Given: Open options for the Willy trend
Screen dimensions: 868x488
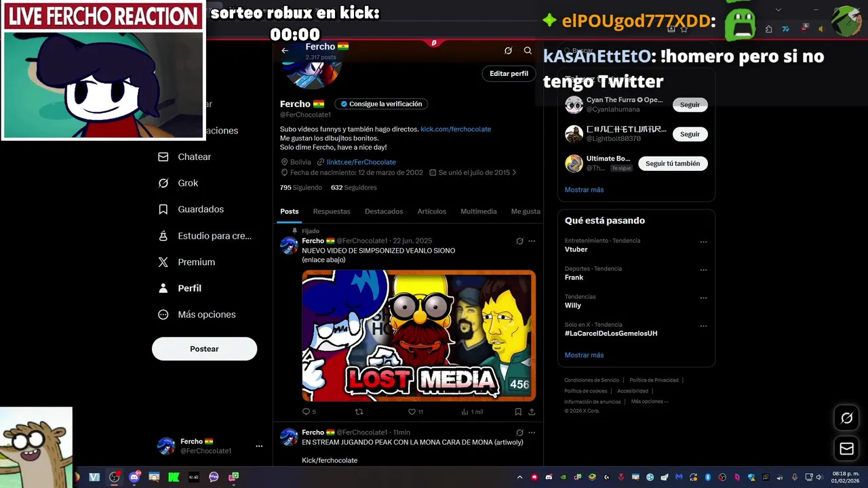Looking at the screenshot, I should 703,298.
